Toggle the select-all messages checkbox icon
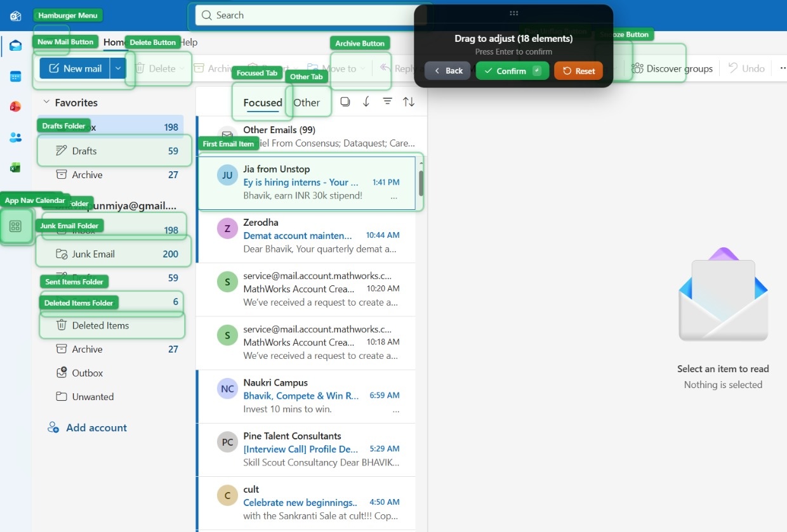 345,101
